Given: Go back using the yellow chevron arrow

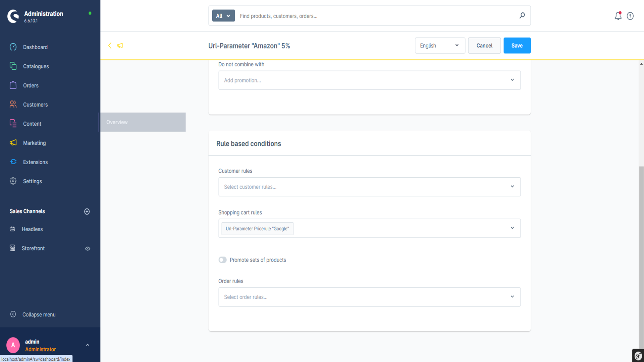Looking at the screenshot, I should [x=110, y=46].
